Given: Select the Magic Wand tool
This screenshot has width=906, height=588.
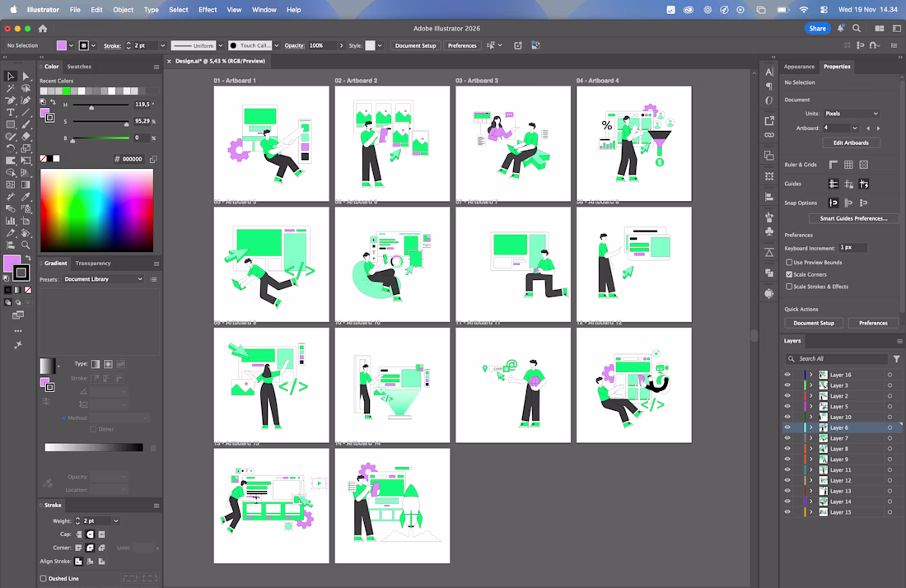Looking at the screenshot, I should tap(11, 88).
